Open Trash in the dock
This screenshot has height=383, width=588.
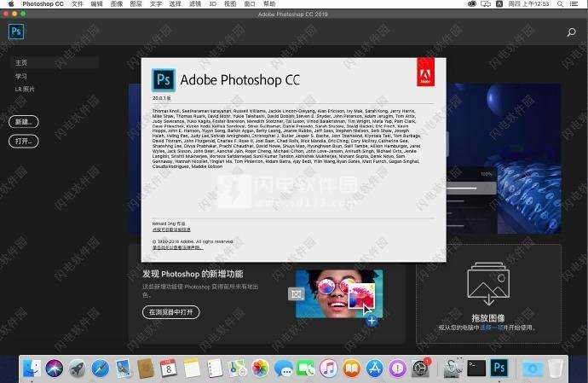556,368
